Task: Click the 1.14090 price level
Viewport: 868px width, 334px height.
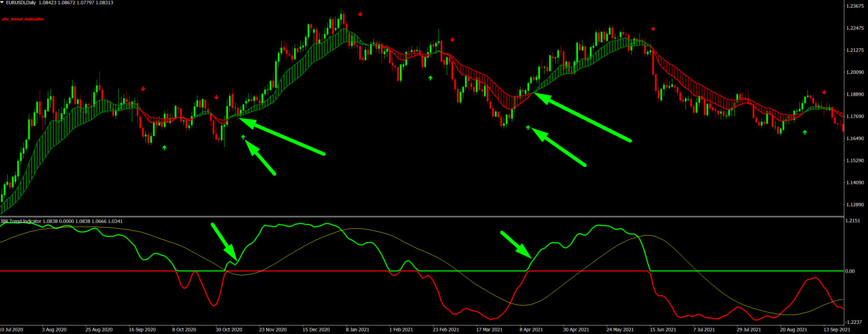Action: pyautogui.click(x=855, y=182)
